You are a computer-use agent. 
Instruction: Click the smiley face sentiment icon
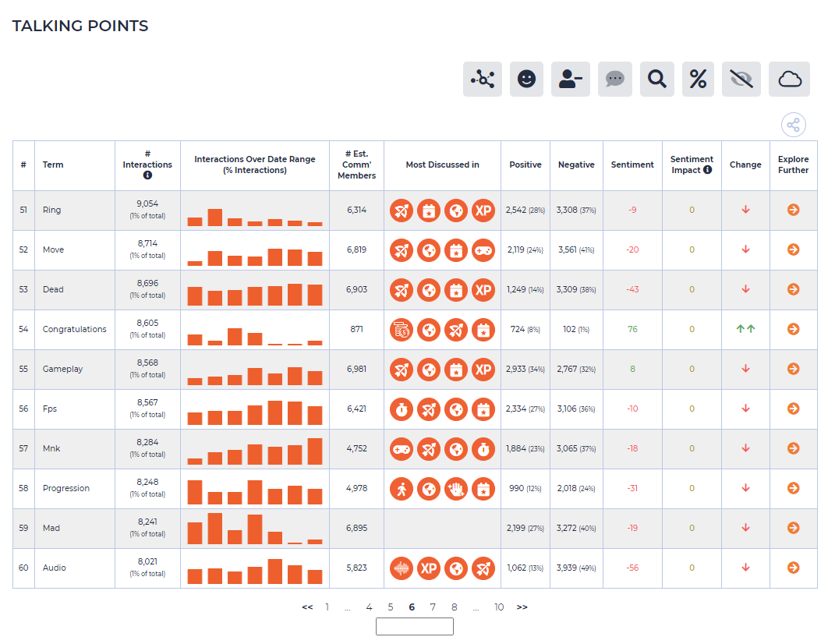point(526,79)
